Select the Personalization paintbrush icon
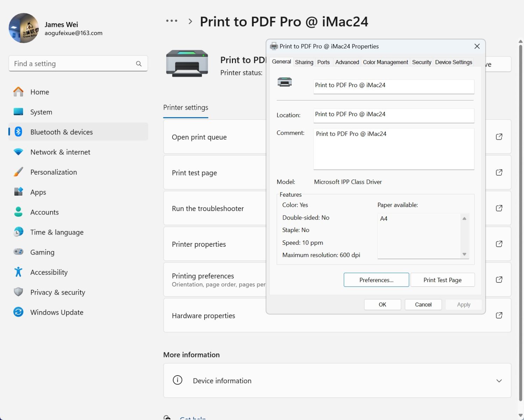524x420 pixels. coord(18,172)
